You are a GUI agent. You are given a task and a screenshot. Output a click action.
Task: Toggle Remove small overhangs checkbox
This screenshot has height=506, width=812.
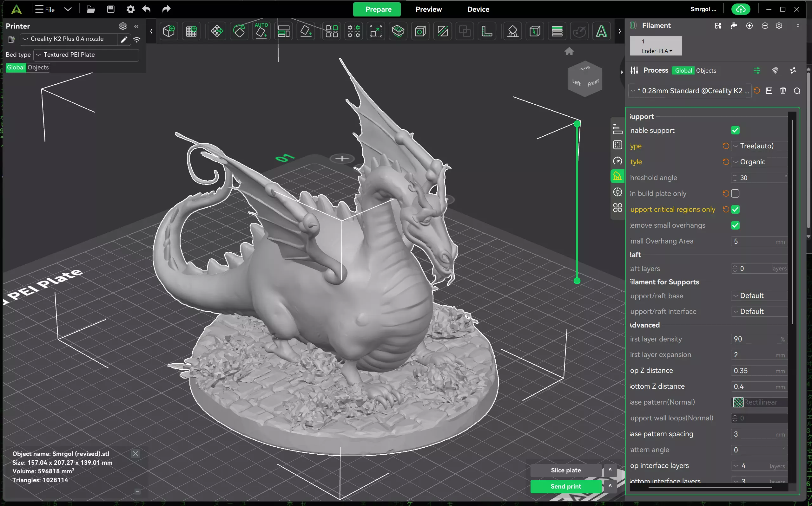click(735, 225)
